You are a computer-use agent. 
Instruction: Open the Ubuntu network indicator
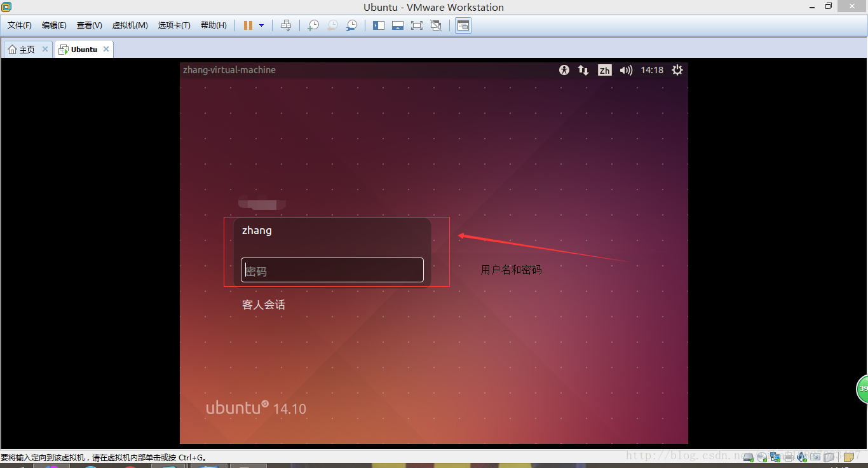583,70
